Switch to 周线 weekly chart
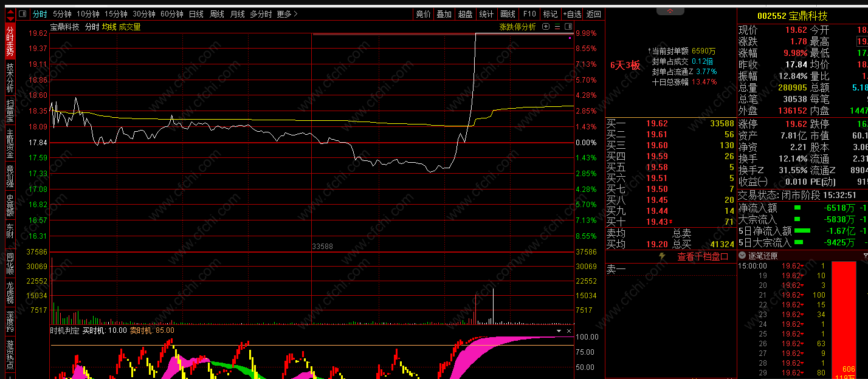Image resolution: width=868 pixels, height=379 pixels. (216, 14)
